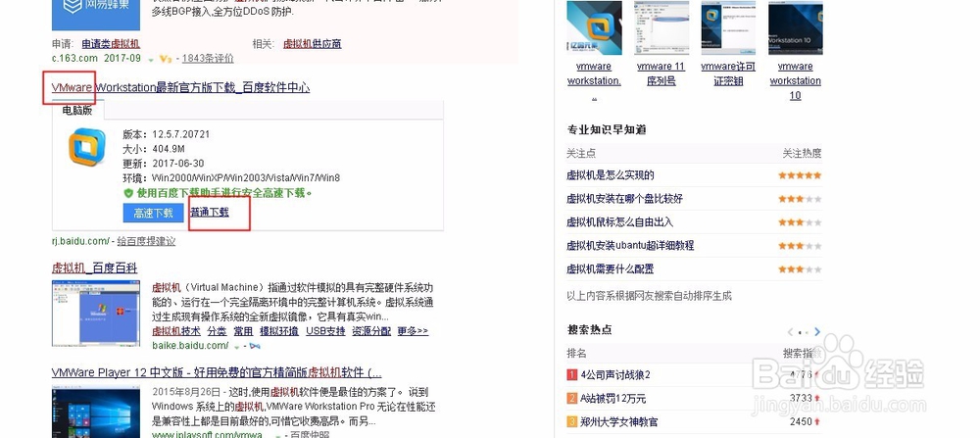Click the 更多>> link
The image size is (980, 438).
pos(413,331)
